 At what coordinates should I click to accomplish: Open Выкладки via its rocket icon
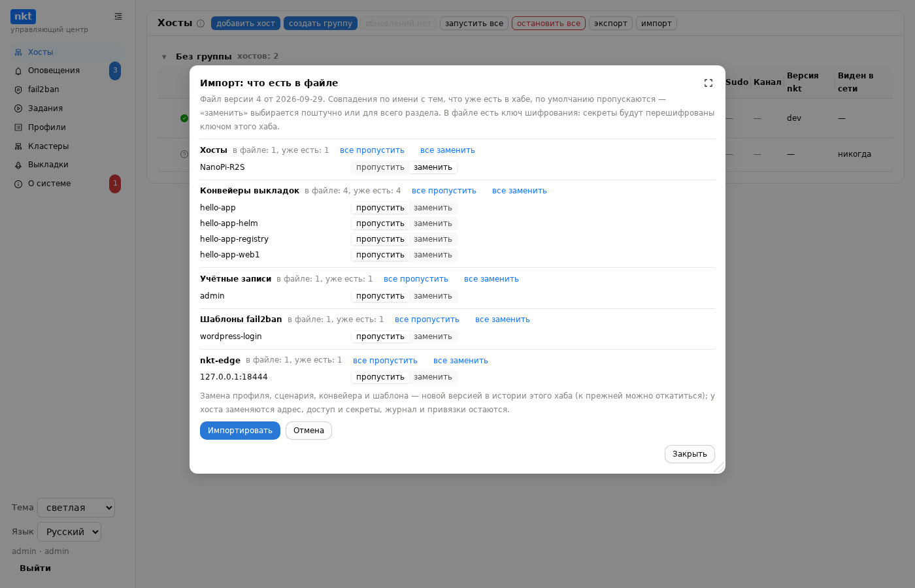[18, 165]
